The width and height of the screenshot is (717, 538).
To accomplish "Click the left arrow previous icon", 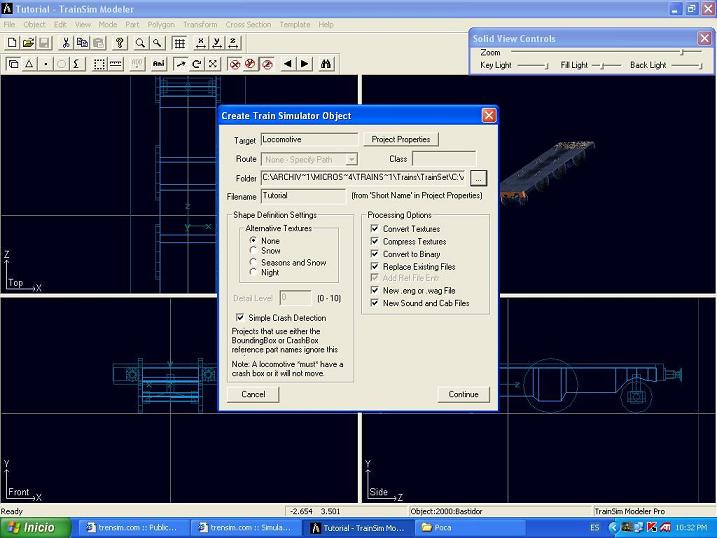I will pos(288,64).
